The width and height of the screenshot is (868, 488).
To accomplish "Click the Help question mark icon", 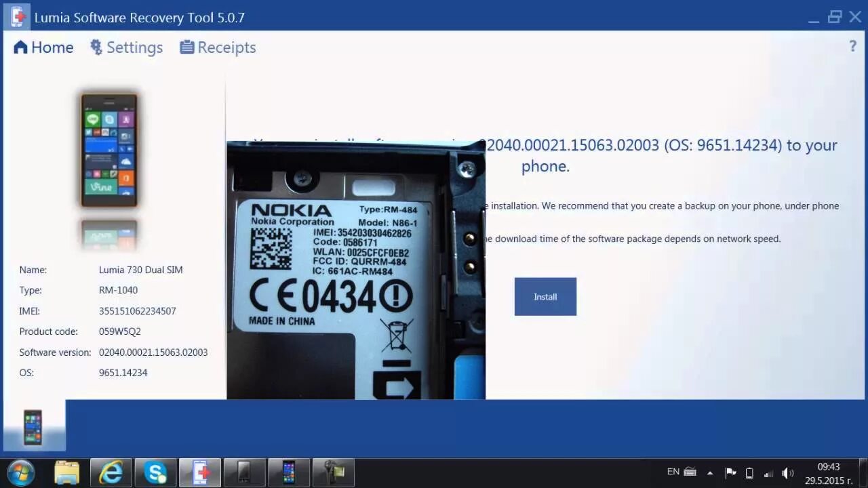I will point(852,46).
